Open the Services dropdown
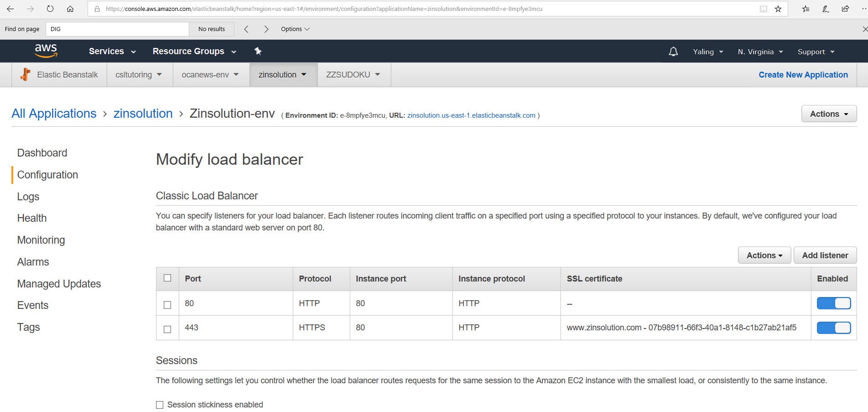 point(112,51)
